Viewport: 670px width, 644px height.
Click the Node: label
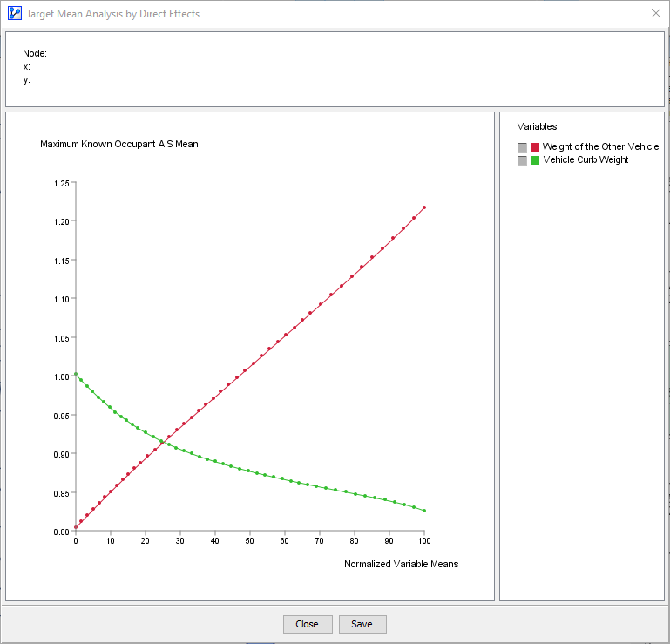click(x=35, y=53)
